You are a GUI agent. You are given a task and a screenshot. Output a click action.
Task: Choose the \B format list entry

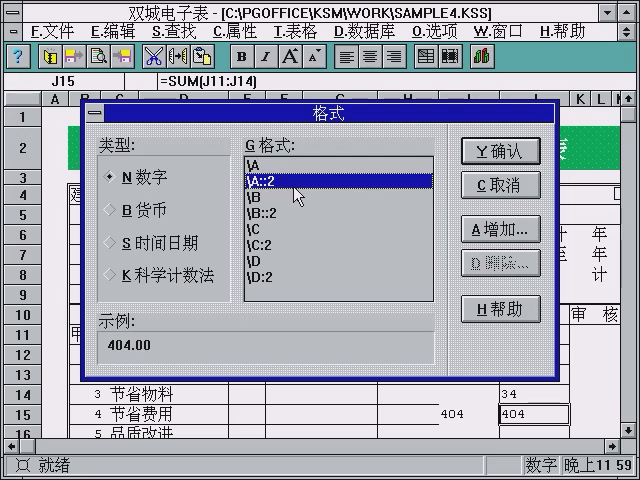click(x=339, y=197)
